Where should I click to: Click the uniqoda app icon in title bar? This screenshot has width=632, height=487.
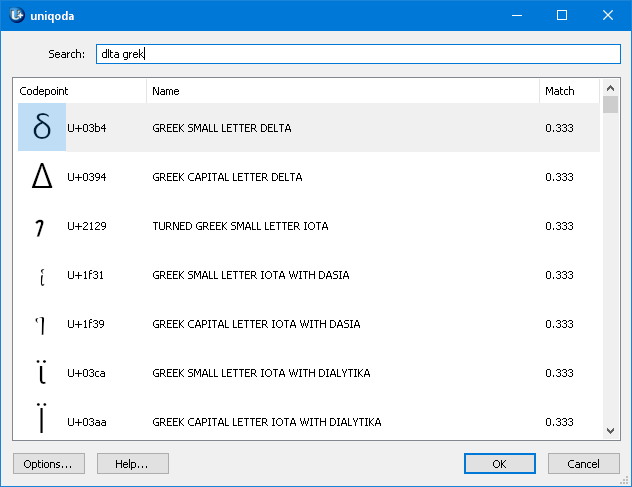click(16, 15)
